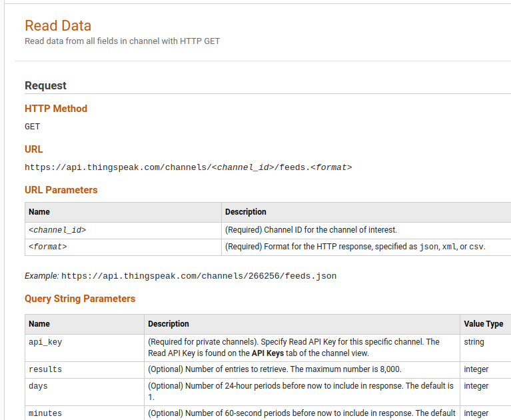
Task: Click the "Value Type" column header
Action: point(483,324)
